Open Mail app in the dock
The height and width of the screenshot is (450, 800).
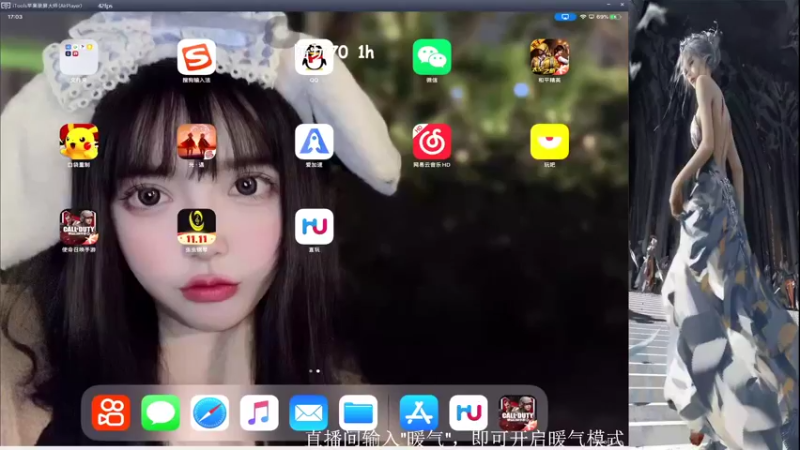[309, 413]
